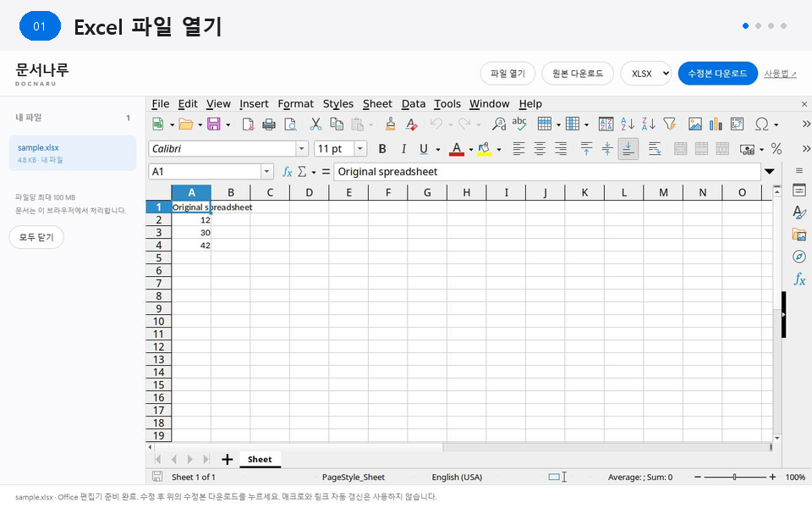Image resolution: width=812 pixels, height=508 pixels.
Task: Toggle Align Right
Action: point(561,149)
